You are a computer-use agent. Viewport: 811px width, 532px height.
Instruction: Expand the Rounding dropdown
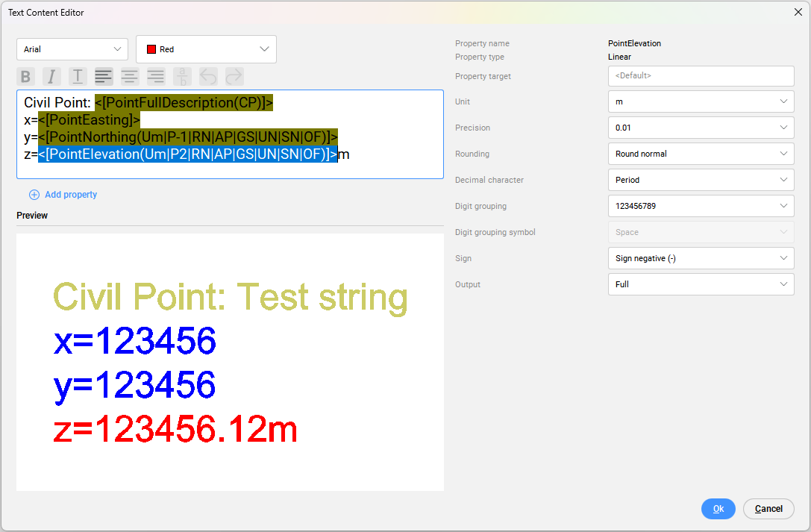[x=701, y=154]
